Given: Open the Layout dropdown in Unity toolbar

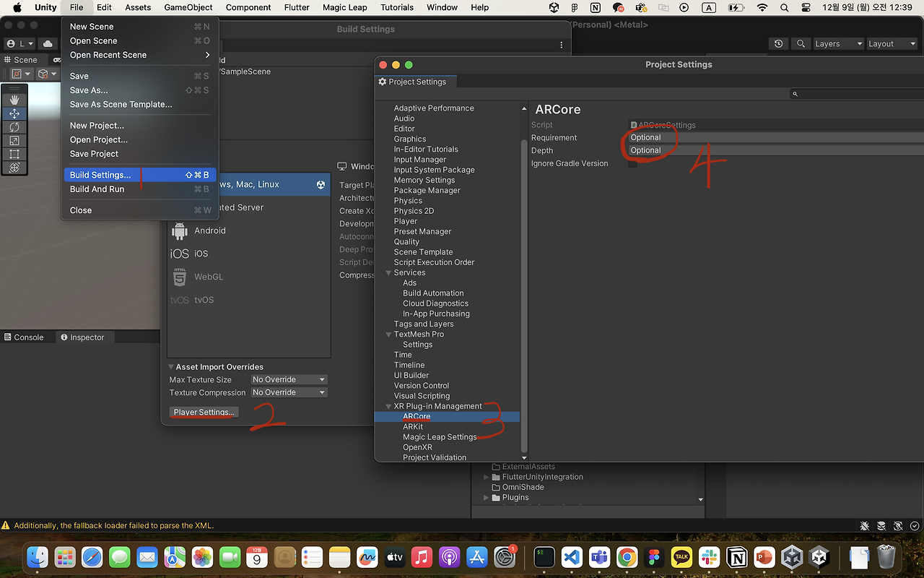Looking at the screenshot, I should click(x=892, y=44).
